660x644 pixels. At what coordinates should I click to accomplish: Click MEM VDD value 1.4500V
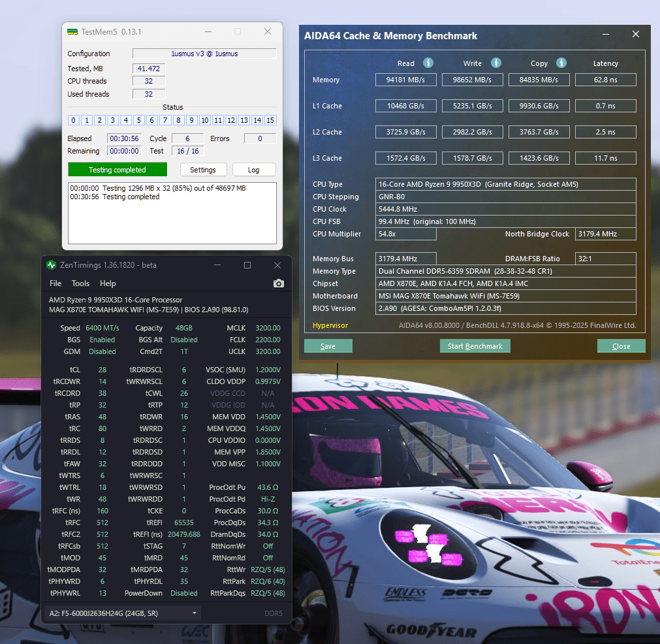[268, 417]
